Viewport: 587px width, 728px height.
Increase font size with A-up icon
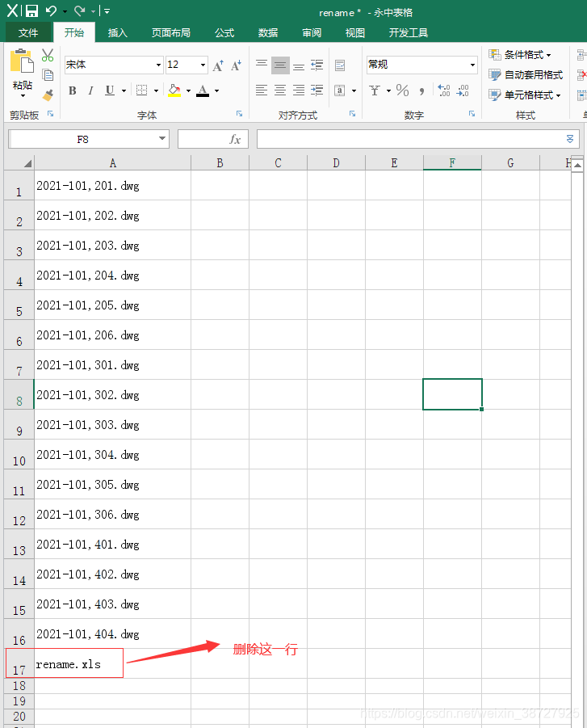pyautogui.click(x=218, y=65)
